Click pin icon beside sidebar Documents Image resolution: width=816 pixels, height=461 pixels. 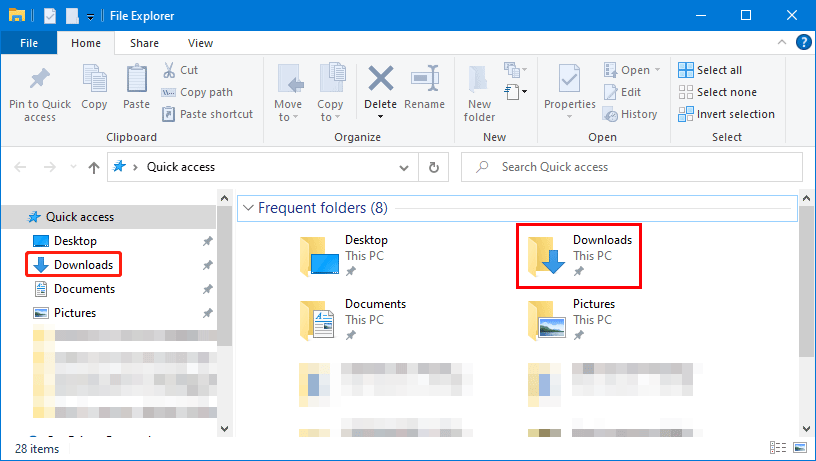tap(208, 289)
